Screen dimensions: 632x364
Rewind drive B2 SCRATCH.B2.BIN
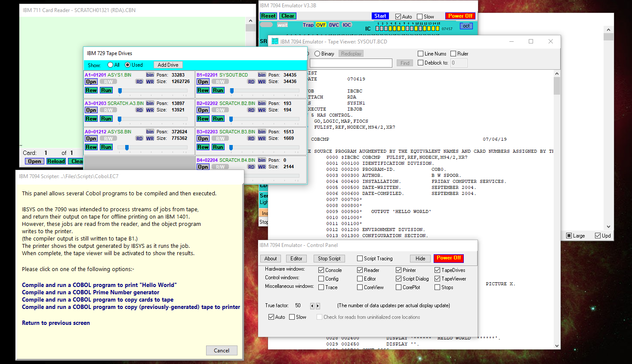(x=203, y=119)
